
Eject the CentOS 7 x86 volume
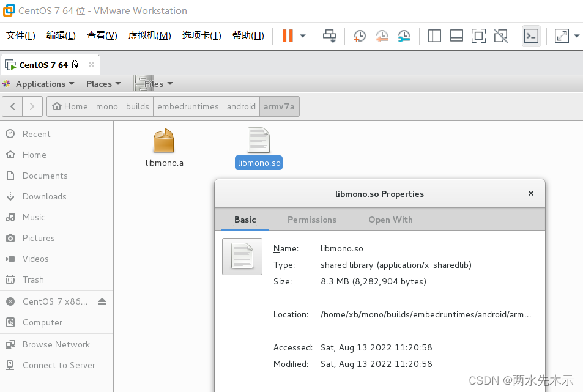(x=102, y=301)
